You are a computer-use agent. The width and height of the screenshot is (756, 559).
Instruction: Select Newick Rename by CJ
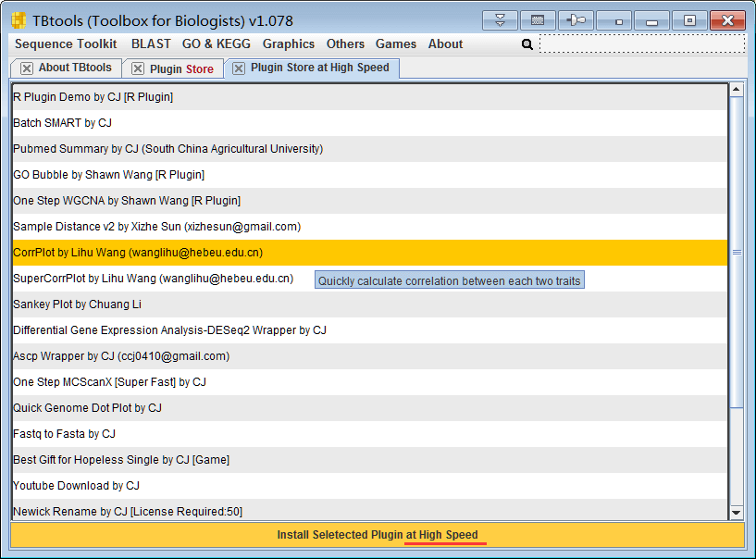tap(370, 510)
